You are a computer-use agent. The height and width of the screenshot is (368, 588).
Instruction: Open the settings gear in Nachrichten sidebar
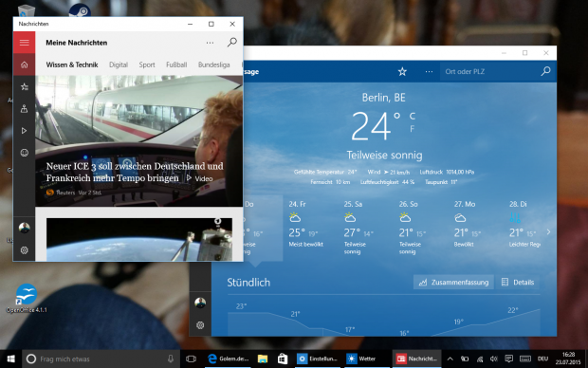(x=24, y=249)
